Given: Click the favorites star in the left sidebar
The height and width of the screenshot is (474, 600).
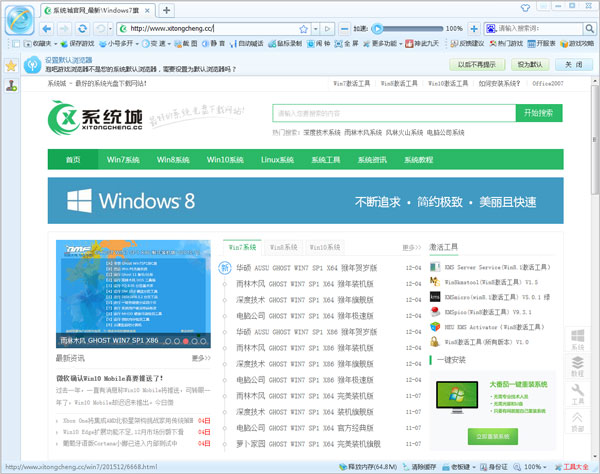Looking at the screenshot, I should (x=11, y=66).
